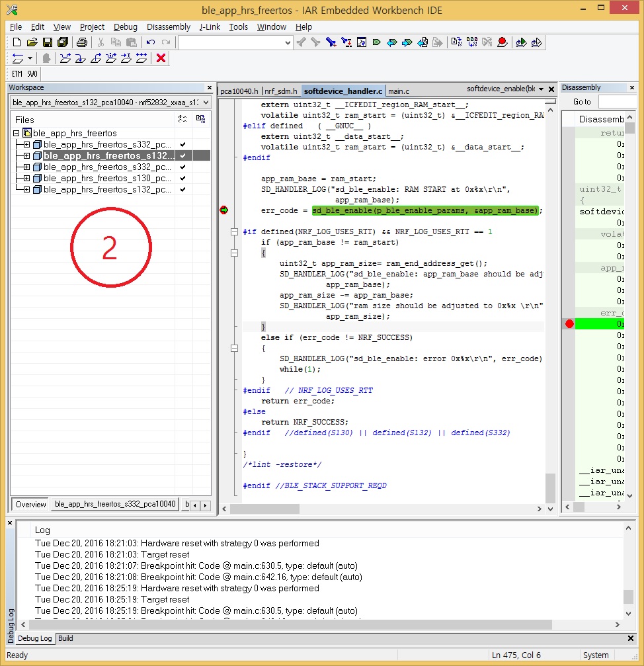The image size is (644, 666).
Task: Close the Workspace panel
Action: (x=210, y=87)
